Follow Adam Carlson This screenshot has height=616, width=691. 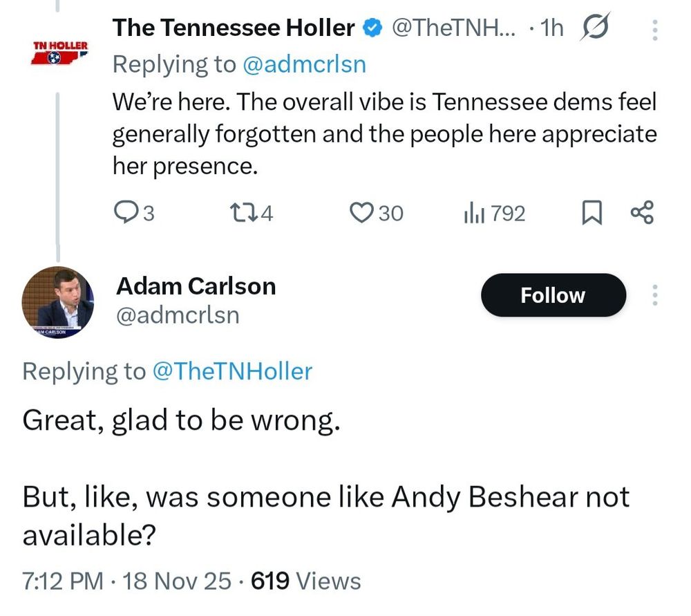(x=553, y=295)
